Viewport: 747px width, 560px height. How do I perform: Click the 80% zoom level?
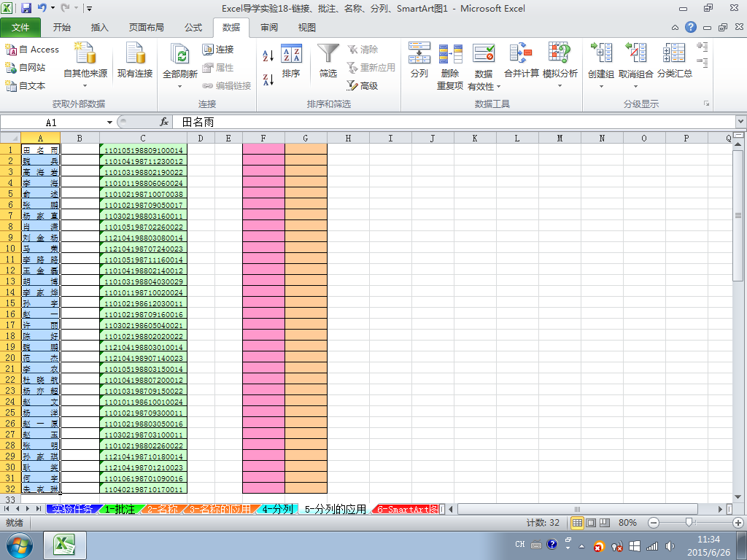pos(627,523)
